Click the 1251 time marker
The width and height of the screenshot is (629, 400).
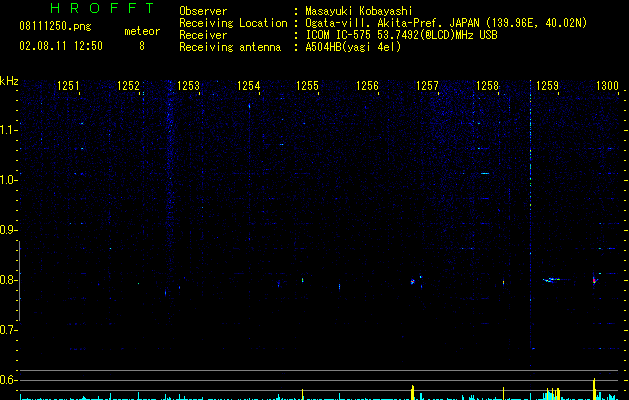tap(68, 86)
